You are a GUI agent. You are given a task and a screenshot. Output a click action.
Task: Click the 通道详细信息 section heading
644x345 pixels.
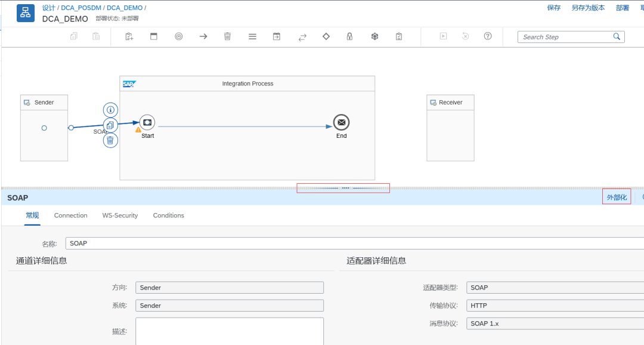(42, 261)
